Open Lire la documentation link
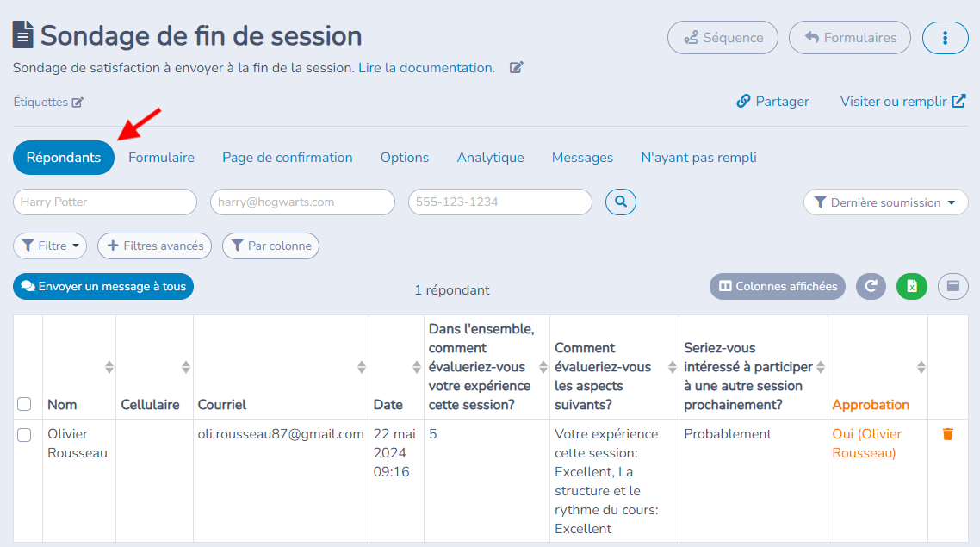980x547 pixels. click(x=426, y=67)
